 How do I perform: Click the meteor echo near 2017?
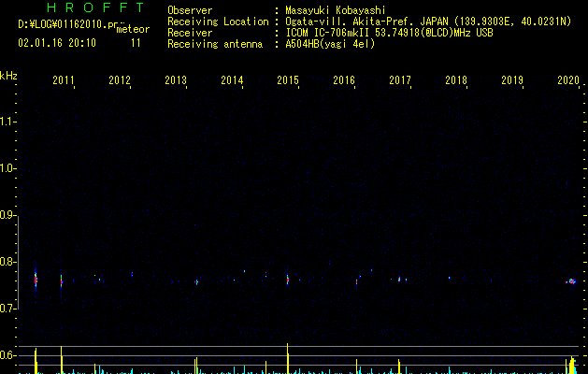click(x=399, y=279)
